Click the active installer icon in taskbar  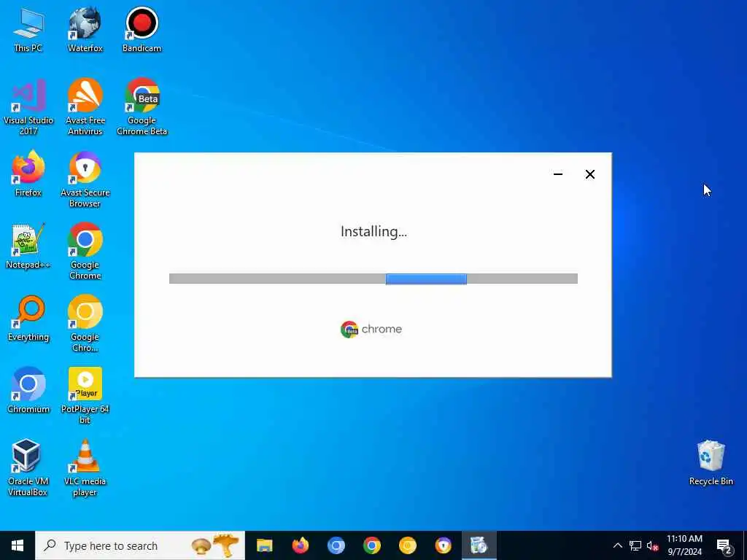click(479, 545)
